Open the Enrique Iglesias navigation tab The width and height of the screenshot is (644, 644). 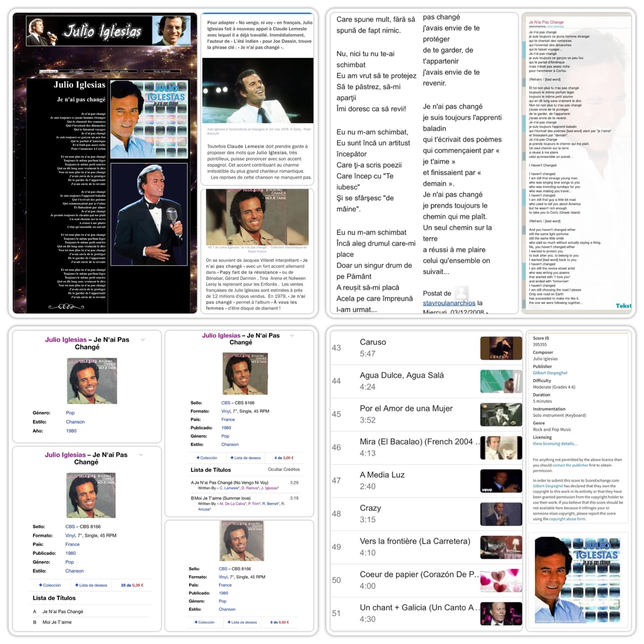coord(119,71)
